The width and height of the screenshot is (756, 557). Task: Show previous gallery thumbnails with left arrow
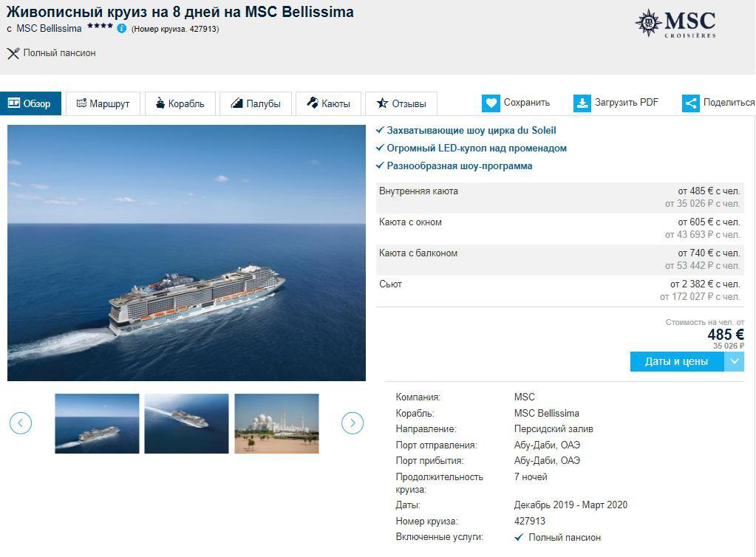(21, 423)
